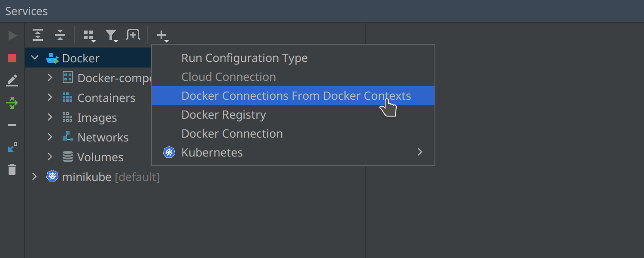Expand the minikube node
The width and height of the screenshot is (644, 258).
(x=35, y=176)
